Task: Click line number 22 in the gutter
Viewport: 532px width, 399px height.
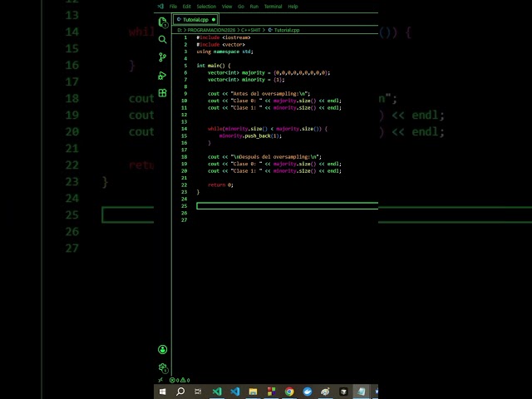Action: pos(184,185)
